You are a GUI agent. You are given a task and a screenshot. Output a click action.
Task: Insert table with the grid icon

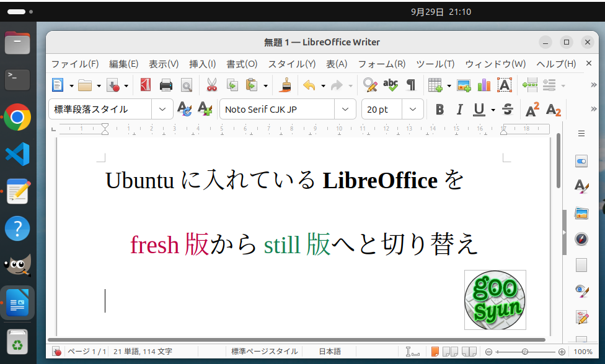pos(435,85)
